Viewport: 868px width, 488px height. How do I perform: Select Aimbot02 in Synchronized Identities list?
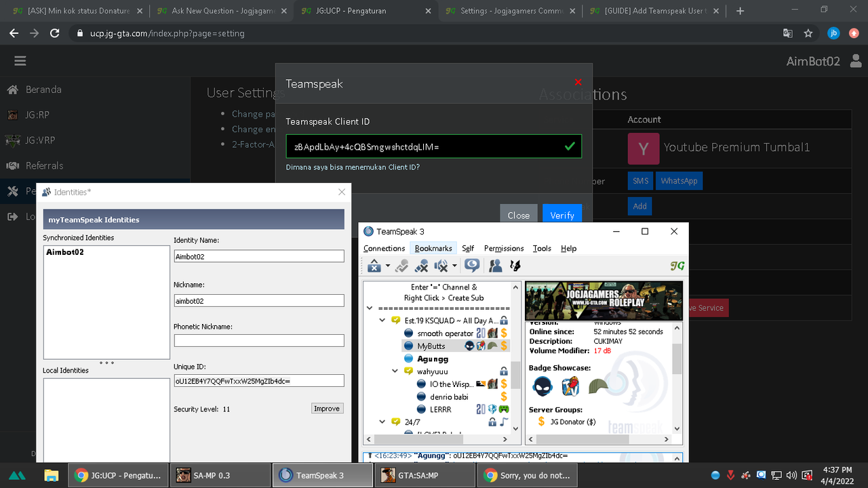[65, 252]
